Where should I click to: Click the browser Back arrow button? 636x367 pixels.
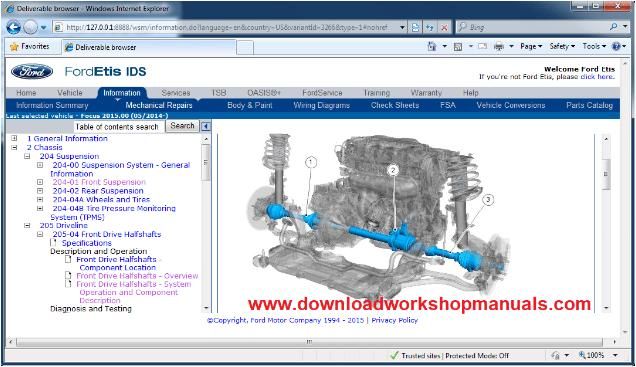13,27
